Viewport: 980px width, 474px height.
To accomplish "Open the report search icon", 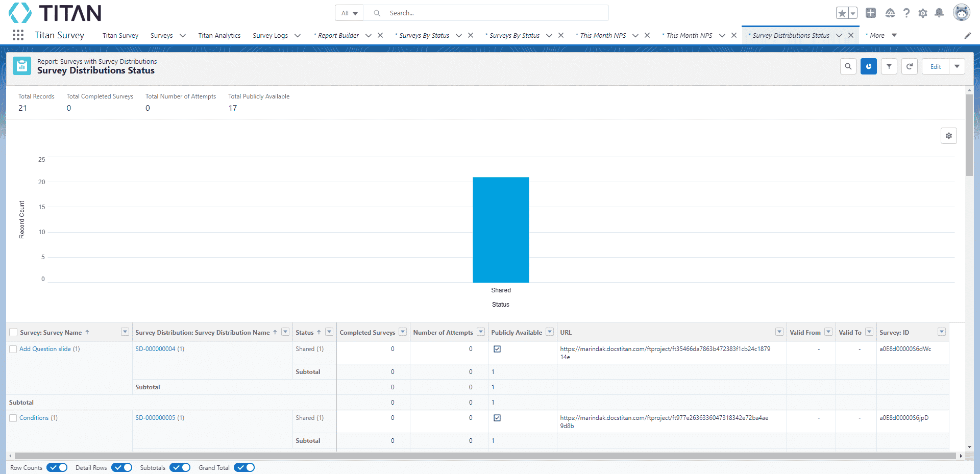I will tap(848, 66).
